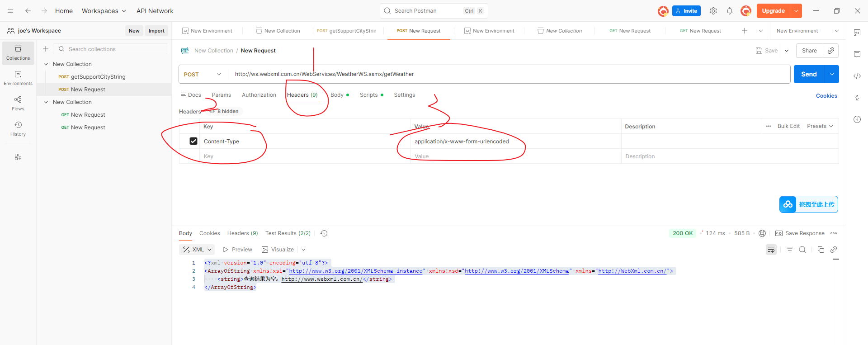
Task: Copy the response body
Action: pos(821,250)
